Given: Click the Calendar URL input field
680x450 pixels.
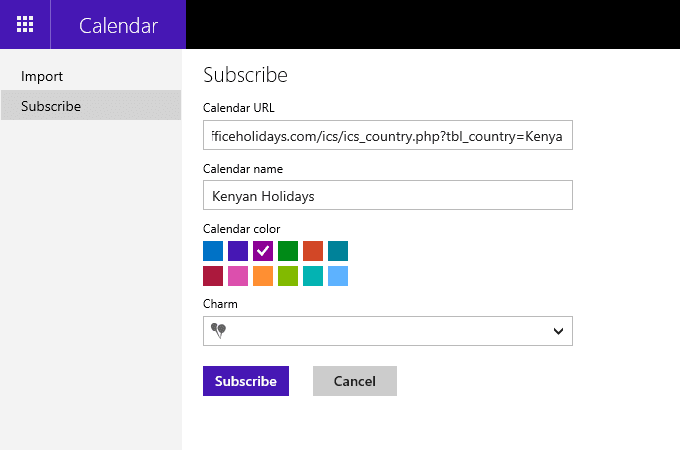Looking at the screenshot, I should (x=388, y=135).
